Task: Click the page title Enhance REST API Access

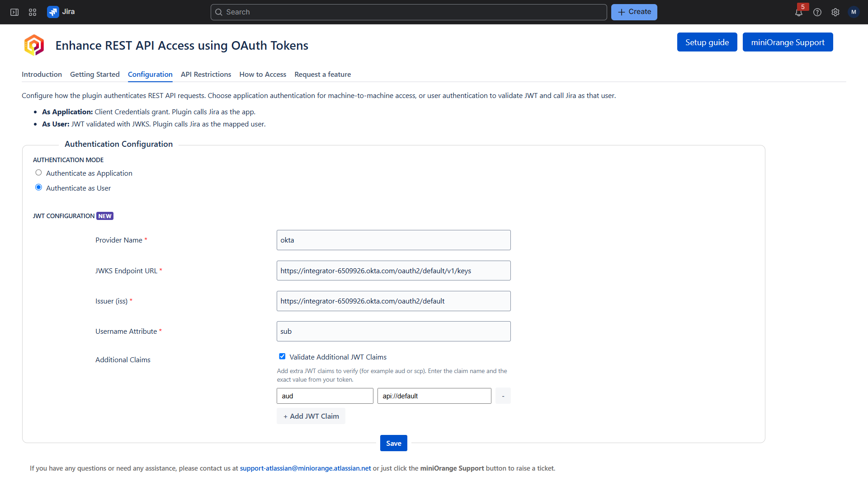Action: [x=182, y=45]
